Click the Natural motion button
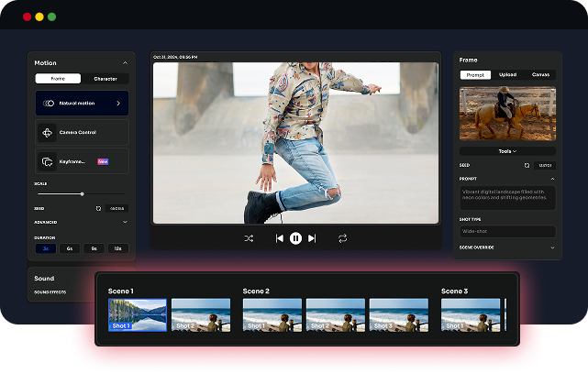The height and width of the screenshot is (374, 588). tap(82, 103)
